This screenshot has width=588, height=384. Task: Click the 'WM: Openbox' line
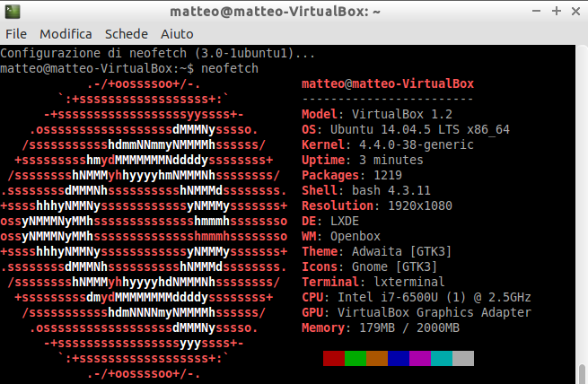pyautogui.click(x=341, y=236)
